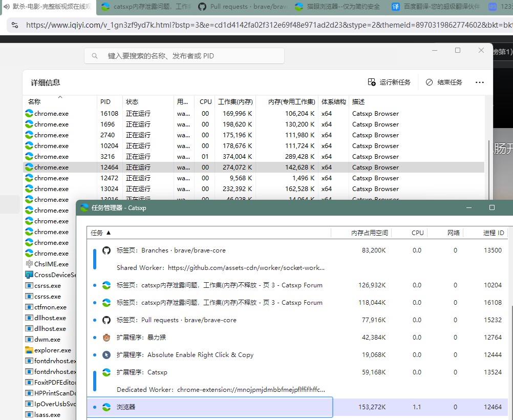Switch to the 默杀-电影 browser tab
513x420 pixels.
[49, 7]
